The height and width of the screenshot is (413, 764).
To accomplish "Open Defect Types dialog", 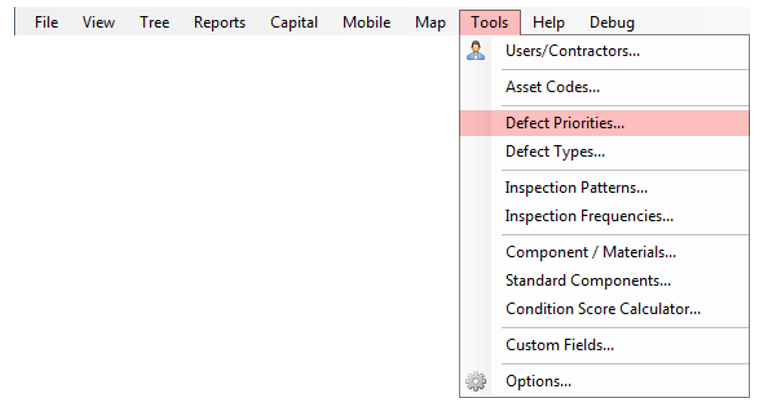I will (x=555, y=152).
